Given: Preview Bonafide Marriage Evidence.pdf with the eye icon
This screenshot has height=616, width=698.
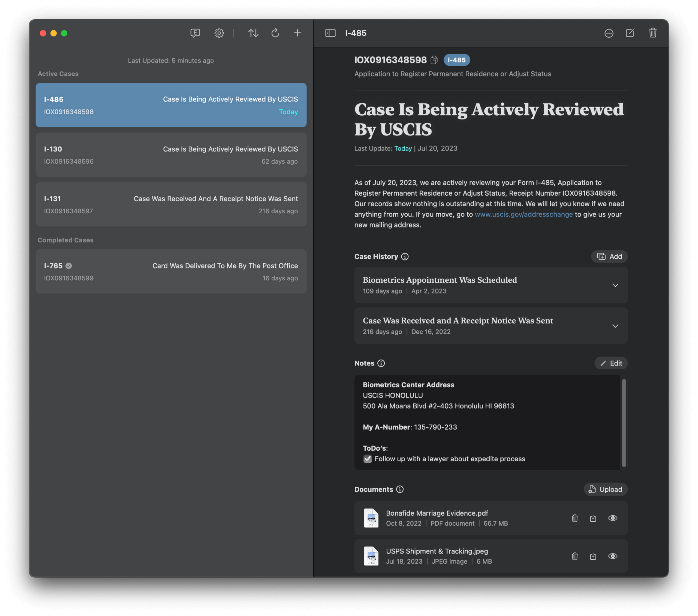Looking at the screenshot, I should [x=613, y=518].
